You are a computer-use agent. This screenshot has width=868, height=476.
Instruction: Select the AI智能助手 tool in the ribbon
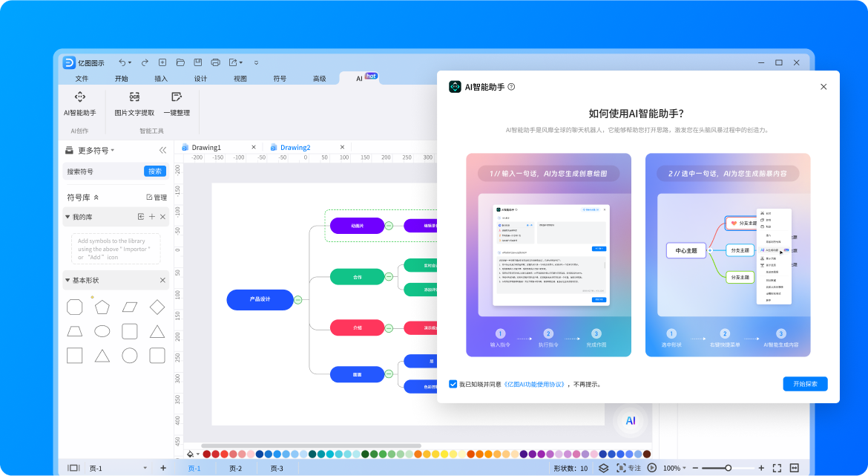click(x=81, y=104)
